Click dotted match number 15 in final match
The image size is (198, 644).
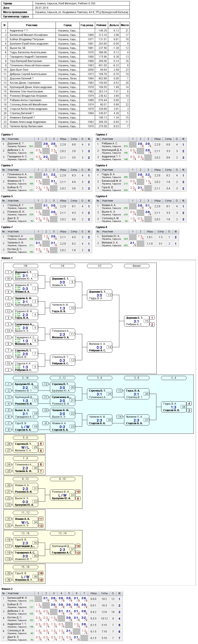click(146, 321)
